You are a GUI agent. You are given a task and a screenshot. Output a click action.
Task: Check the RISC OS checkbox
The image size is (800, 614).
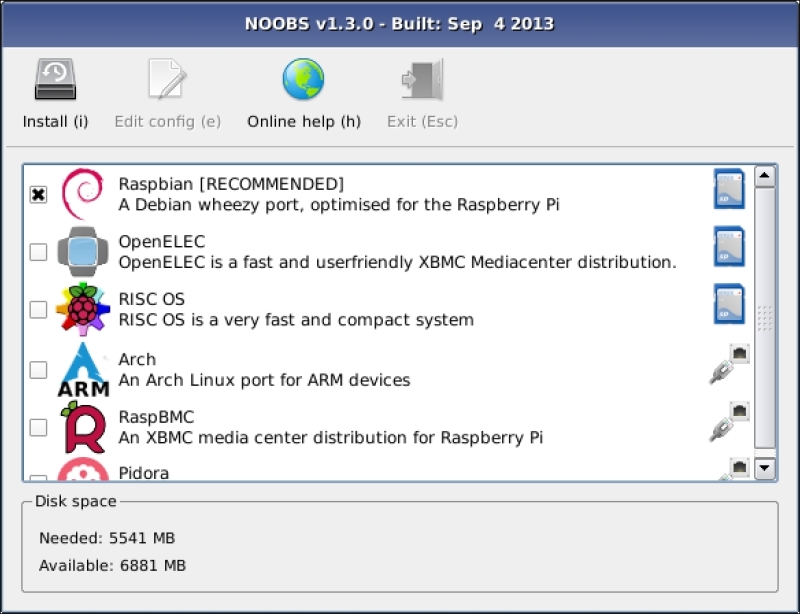(x=38, y=309)
